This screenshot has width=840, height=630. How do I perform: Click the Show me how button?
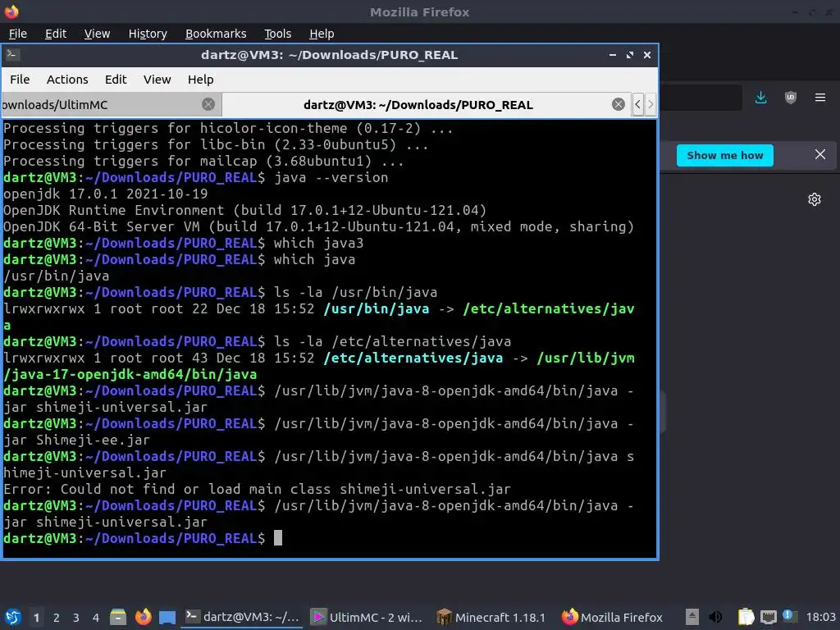(725, 155)
